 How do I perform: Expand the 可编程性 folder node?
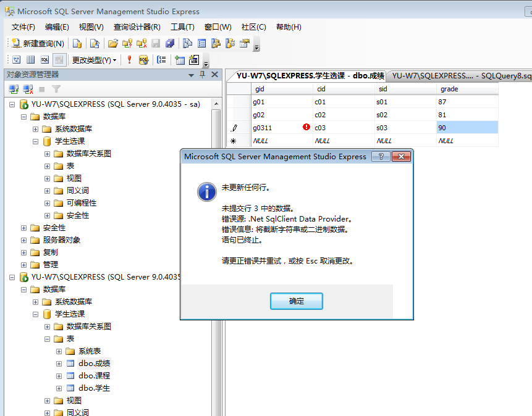(x=47, y=203)
